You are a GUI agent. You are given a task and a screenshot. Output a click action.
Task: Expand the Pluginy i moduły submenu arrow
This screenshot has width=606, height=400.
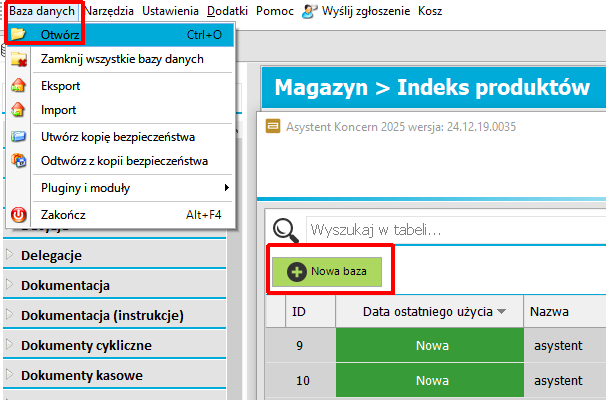(x=226, y=188)
